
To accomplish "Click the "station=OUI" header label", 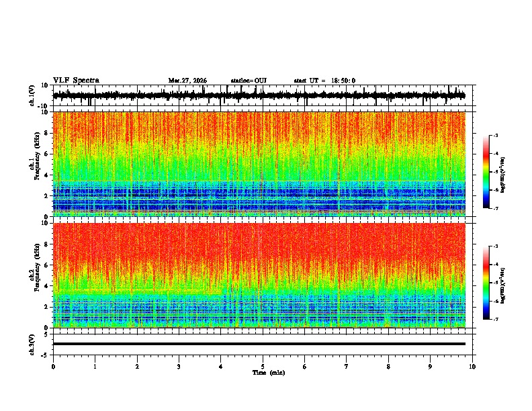I will (x=249, y=81).
